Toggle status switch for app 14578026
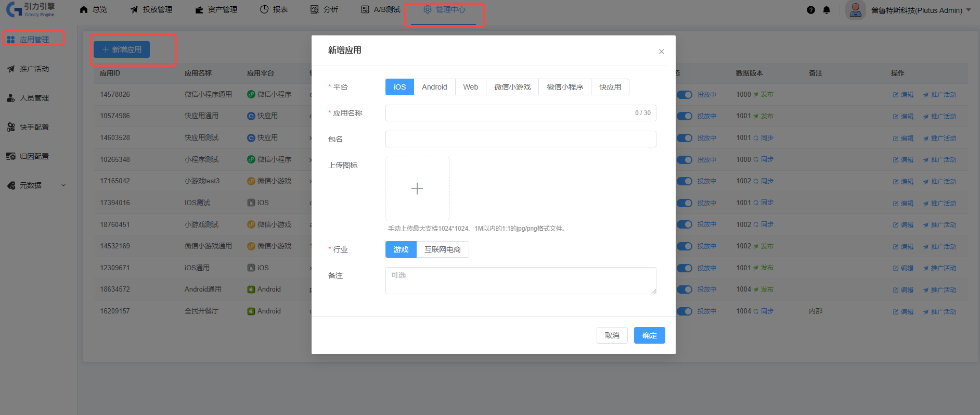Image resolution: width=980 pixels, height=415 pixels. [685, 95]
